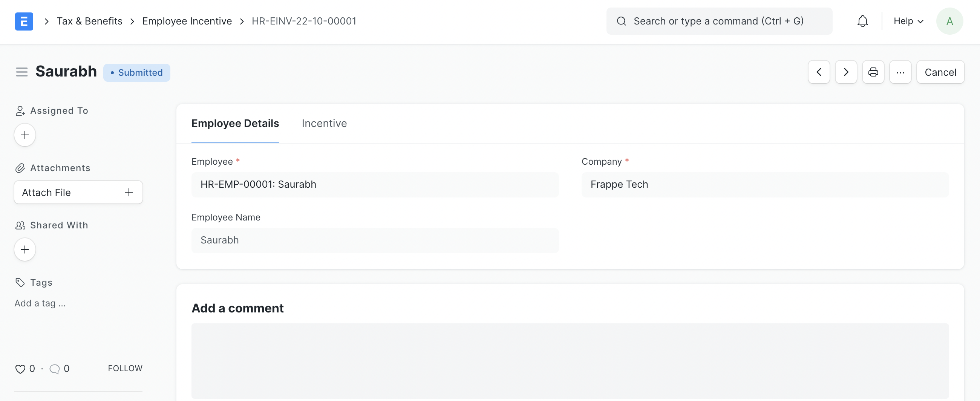Open the notifications bell
Viewport: 980px width, 401px height.
click(x=862, y=21)
